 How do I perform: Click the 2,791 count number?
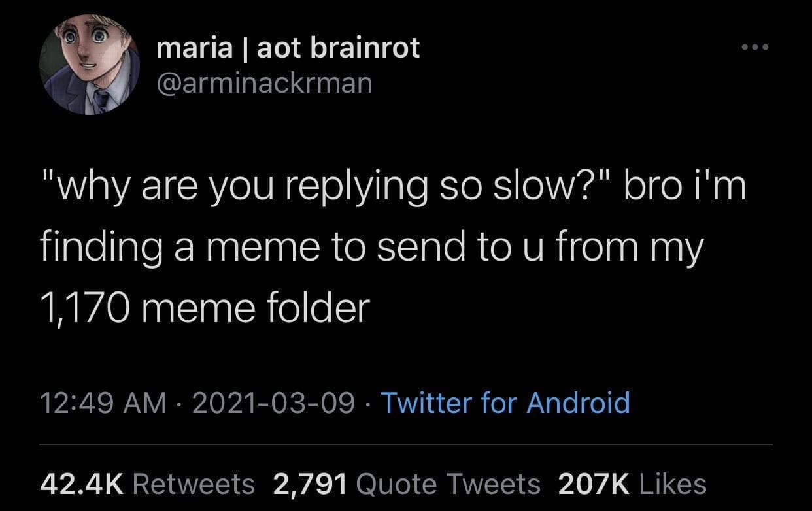point(310,484)
